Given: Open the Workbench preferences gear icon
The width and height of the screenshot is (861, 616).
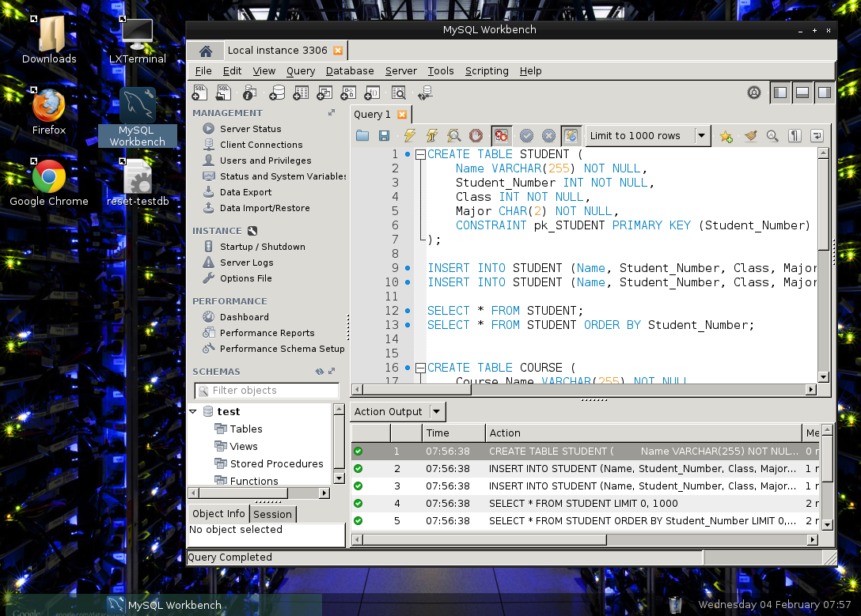Looking at the screenshot, I should [x=754, y=93].
